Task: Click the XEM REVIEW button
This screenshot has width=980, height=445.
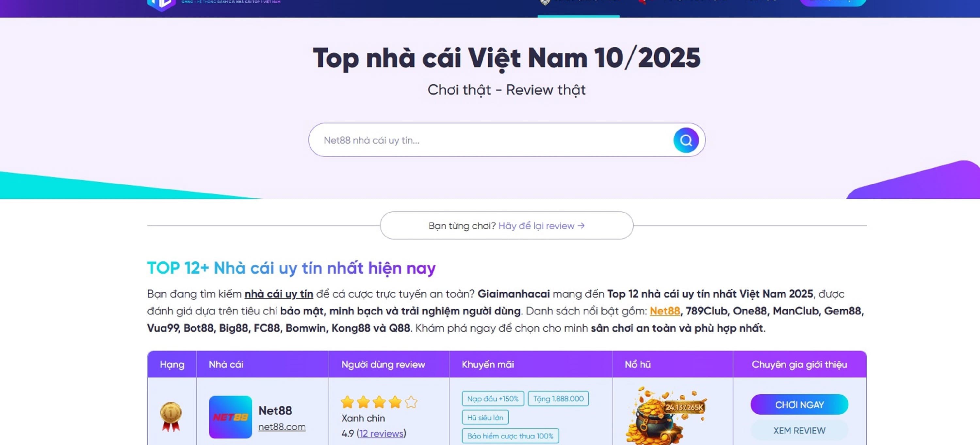Action: pos(799,431)
